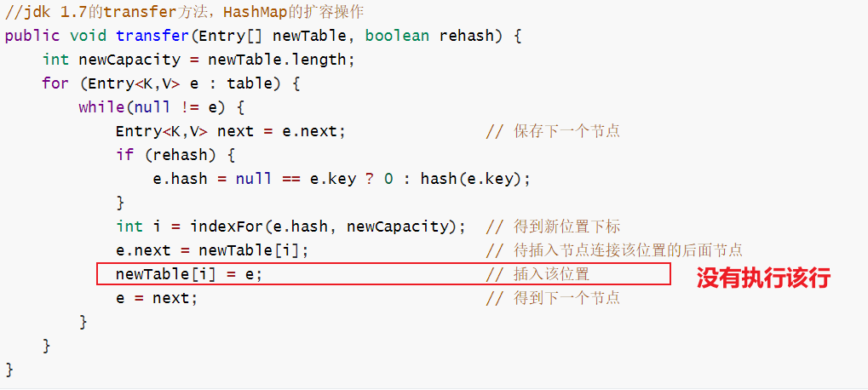Screen dimensions: 868x390
Task: Click the boolean rehash parameter
Action: (429, 36)
